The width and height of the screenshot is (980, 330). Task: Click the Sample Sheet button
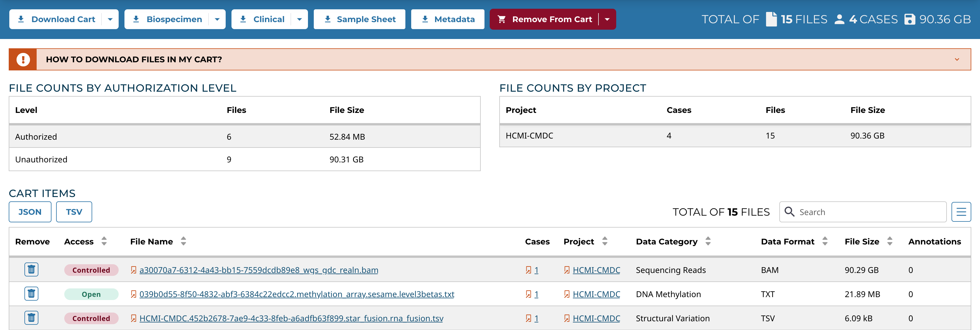tap(359, 19)
